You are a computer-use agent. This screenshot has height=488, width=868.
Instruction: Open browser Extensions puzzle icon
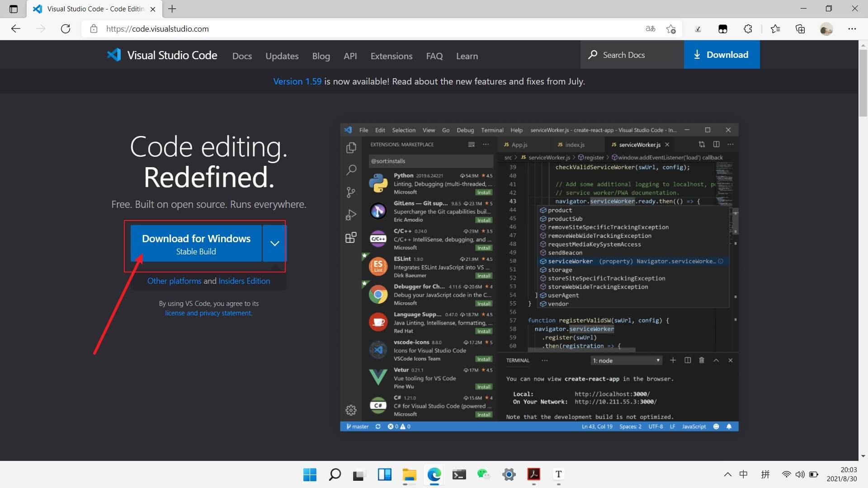coord(748,29)
